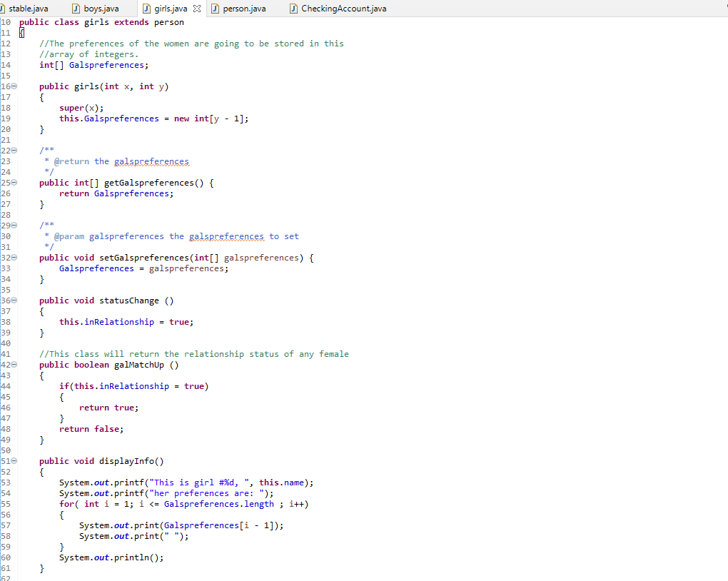The width and height of the screenshot is (728, 581).
Task: Click the Java icon on boys.java tab
Action: pyautogui.click(x=76, y=9)
